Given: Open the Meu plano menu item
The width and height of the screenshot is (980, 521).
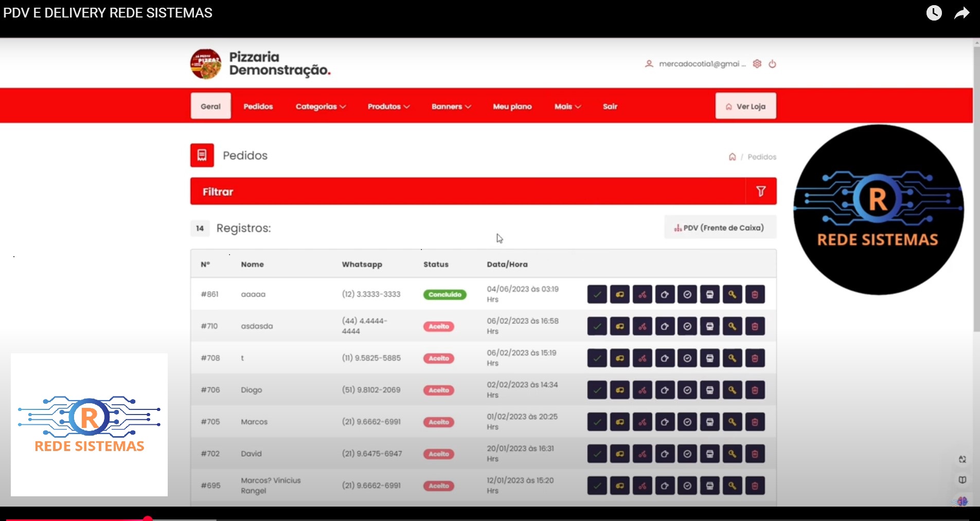Looking at the screenshot, I should (x=512, y=106).
